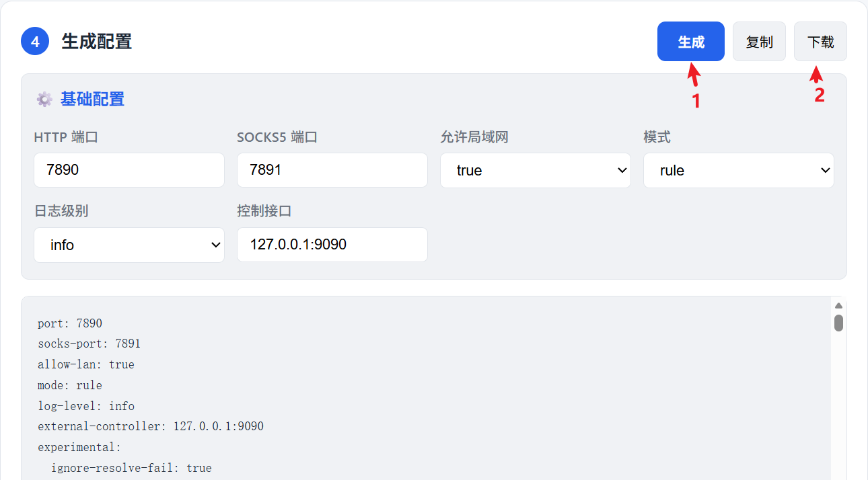868x480 pixels.
Task: Click the blue step 4 circle badge
Action: point(35,42)
